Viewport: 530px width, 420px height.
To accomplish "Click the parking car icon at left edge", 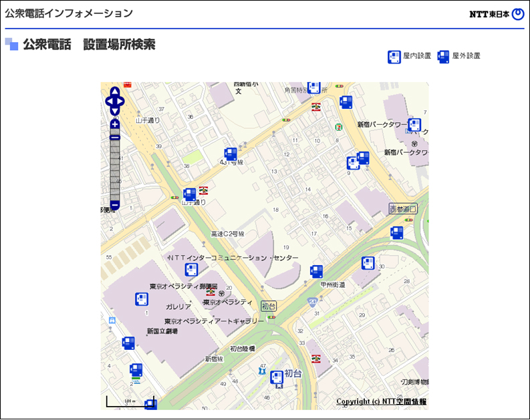I will (x=112, y=321).
